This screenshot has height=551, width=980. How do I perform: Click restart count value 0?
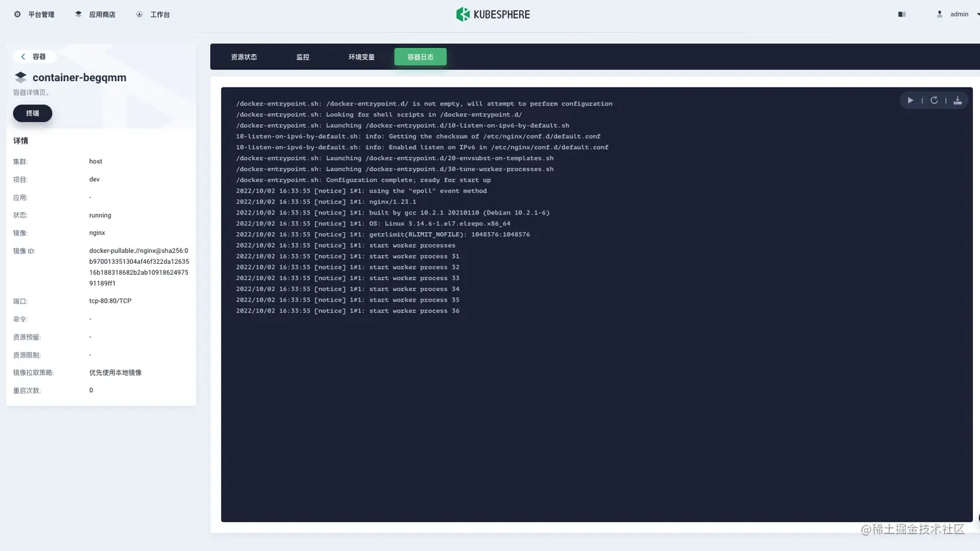tap(91, 390)
